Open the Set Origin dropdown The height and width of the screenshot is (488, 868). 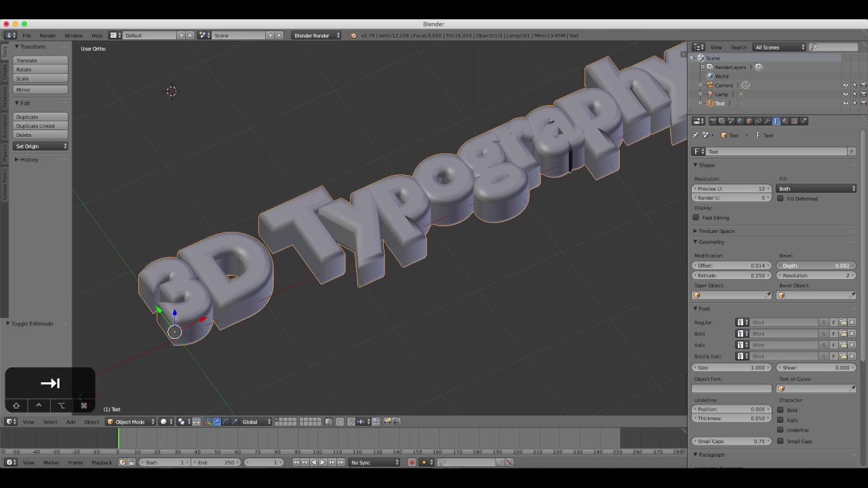[x=41, y=146]
